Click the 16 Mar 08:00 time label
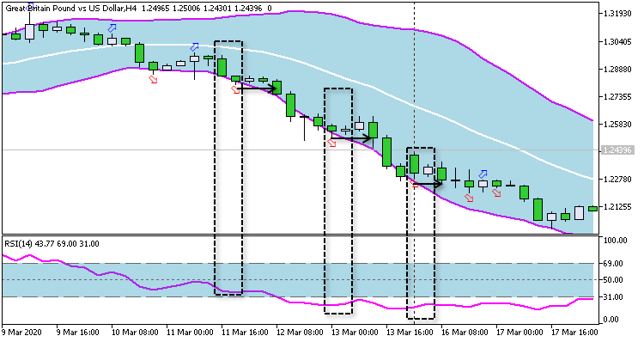This screenshot has width=644, height=342. pos(465,333)
